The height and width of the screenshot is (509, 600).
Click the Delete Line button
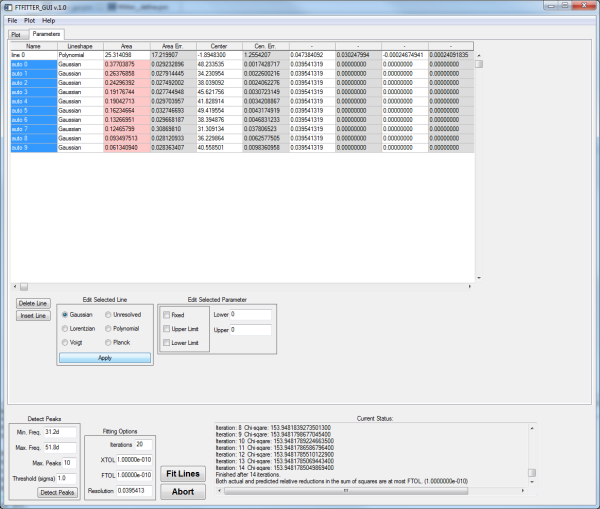click(x=33, y=303)
